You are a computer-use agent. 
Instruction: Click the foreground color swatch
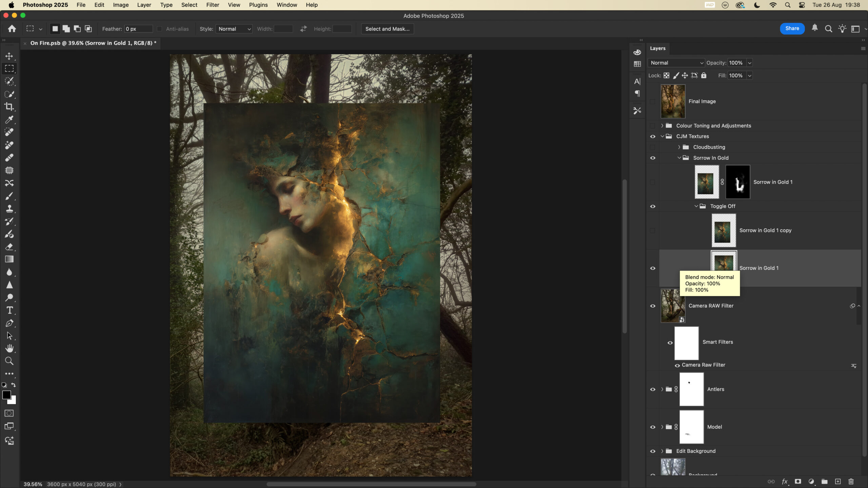(x=6, y=395)
